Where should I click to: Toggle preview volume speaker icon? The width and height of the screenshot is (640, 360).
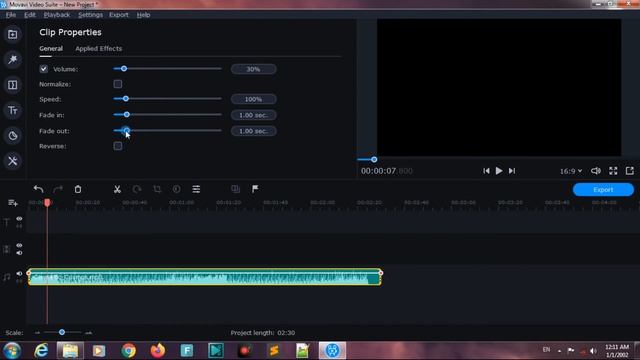point(596,171)
